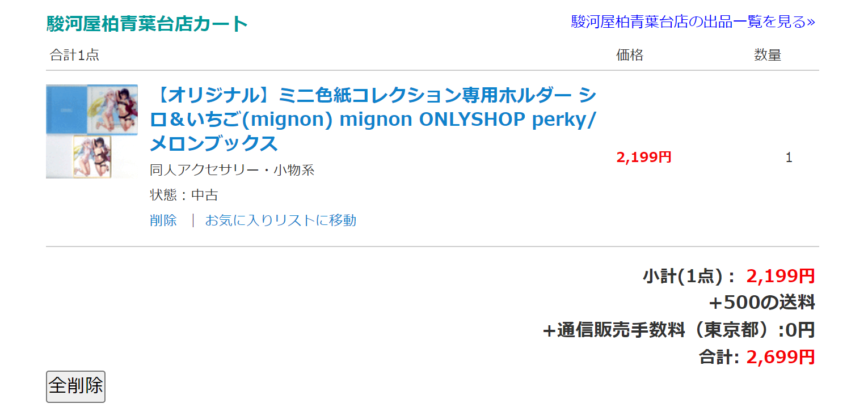Screen dimensions: 868x408
Task: Open the ミニ色紙コレクション専用ホルダー product title link
Action: [x=372, y=120]
